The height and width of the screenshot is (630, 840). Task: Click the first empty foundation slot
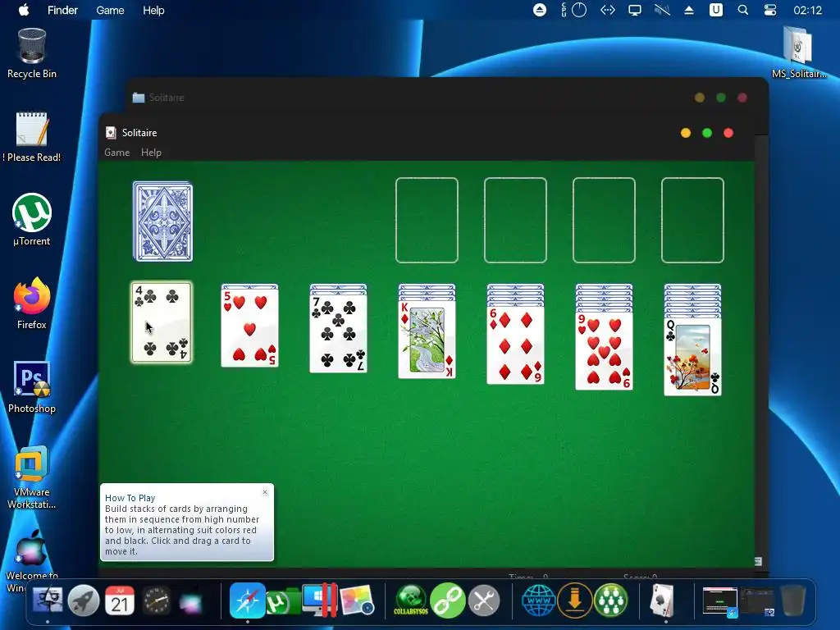click(427, 220)
